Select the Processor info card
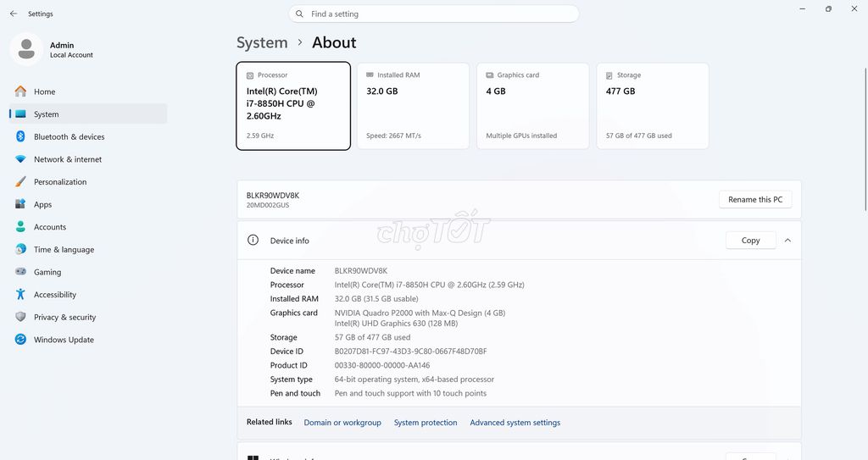The height and width of the screenshot is (460, 868). [x=293, y=106]
